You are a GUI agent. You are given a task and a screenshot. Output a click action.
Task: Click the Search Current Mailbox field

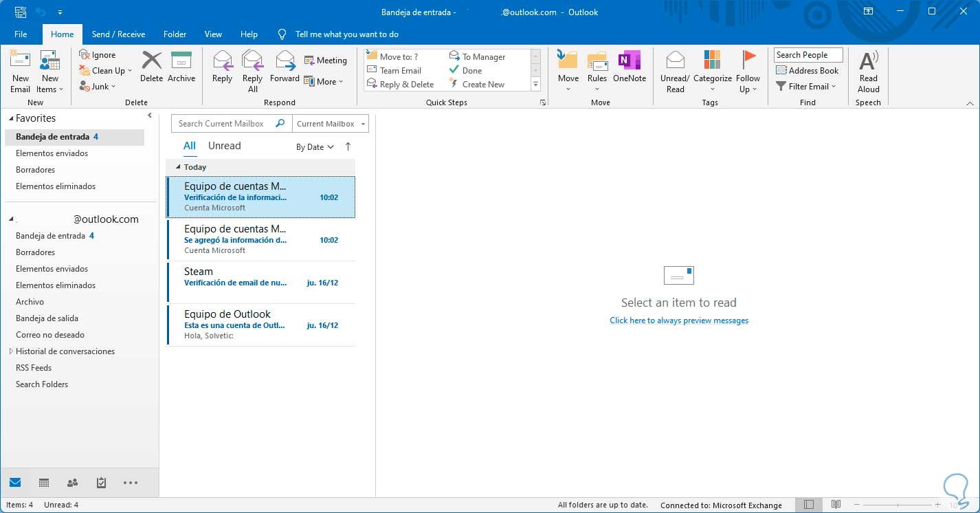[x=232, y=124]
